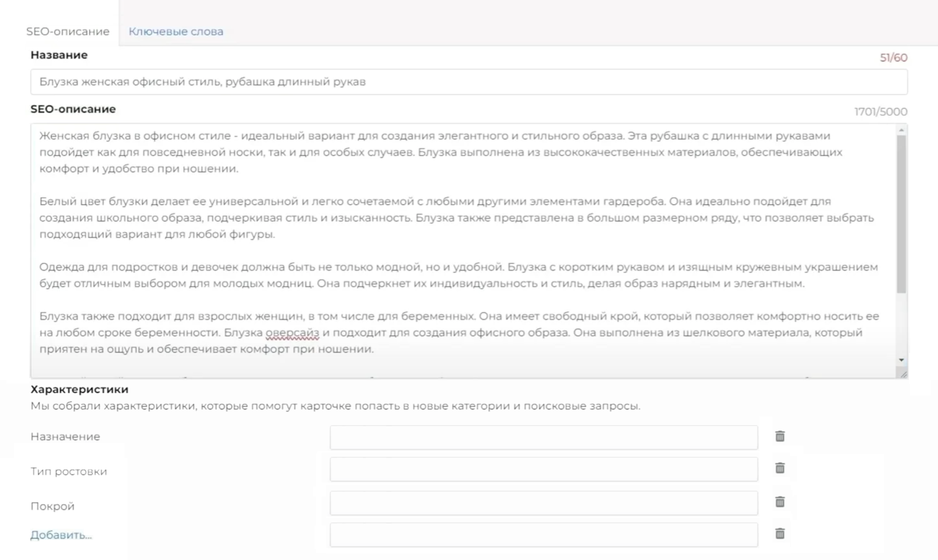The image size is (938, 560).
Task: Click the Характеристики heading
Action: tap(80, 389)
